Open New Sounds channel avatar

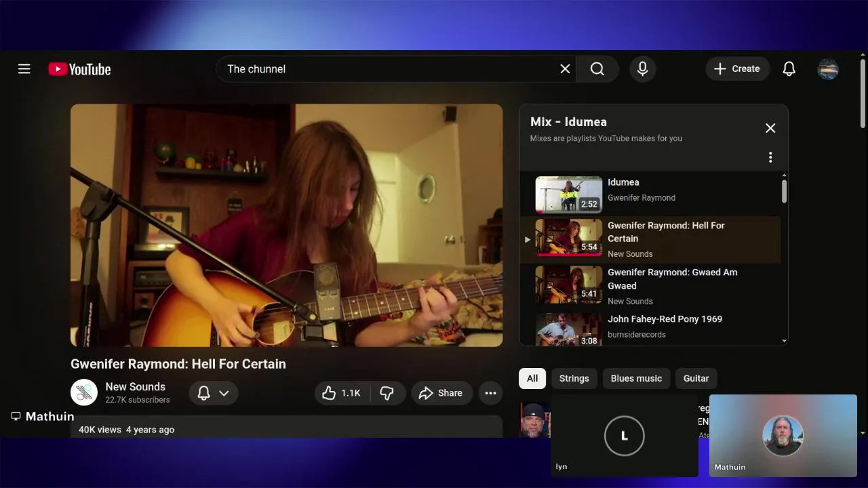coord(84,392)
